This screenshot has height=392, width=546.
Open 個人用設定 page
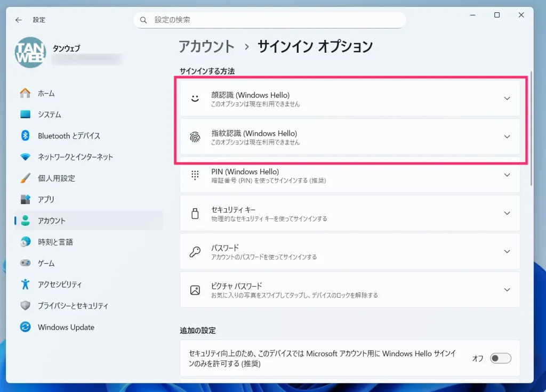(x=89, y=178)
